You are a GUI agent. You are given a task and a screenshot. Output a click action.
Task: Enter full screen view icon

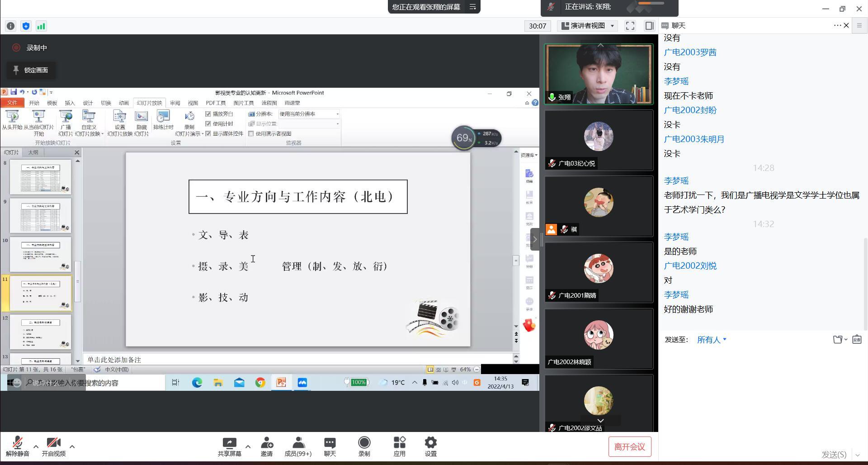tap(630, 26)
